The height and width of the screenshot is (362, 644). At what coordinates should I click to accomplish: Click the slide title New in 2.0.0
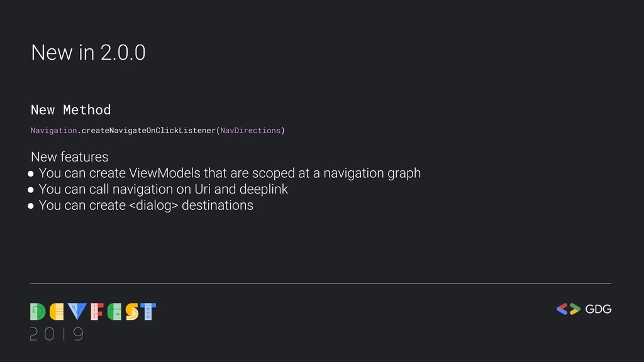pyautogui.click(x=88, y=53)
